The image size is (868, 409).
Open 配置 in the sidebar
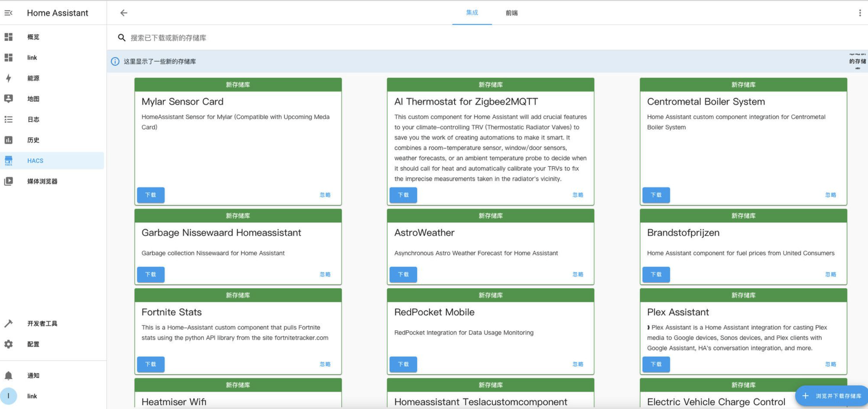point(52,344)
